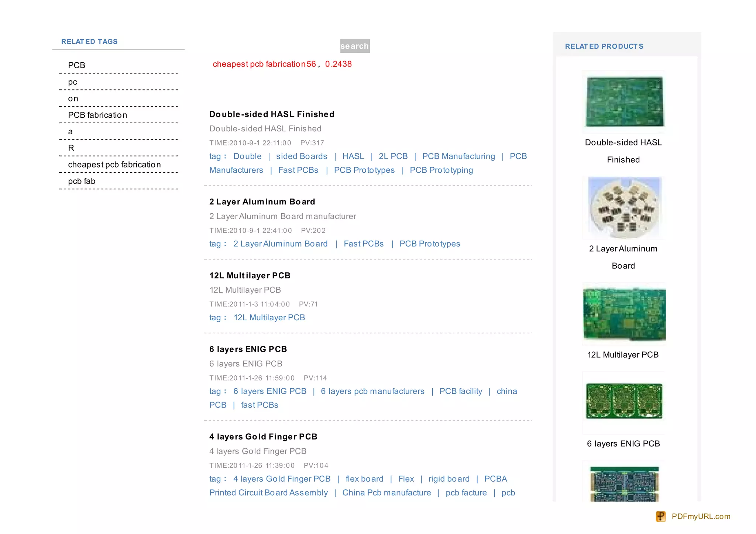Click the flex board tag link
Screen dimensions: 756x534
tap(364, 479)
